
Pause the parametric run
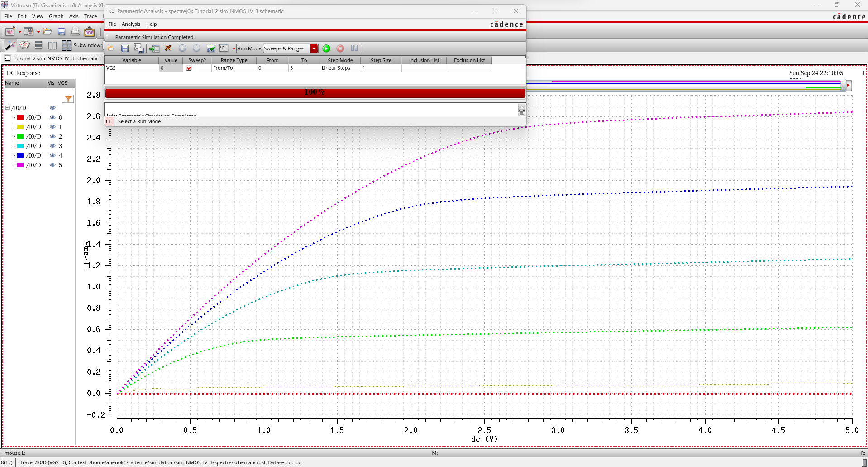354,48
